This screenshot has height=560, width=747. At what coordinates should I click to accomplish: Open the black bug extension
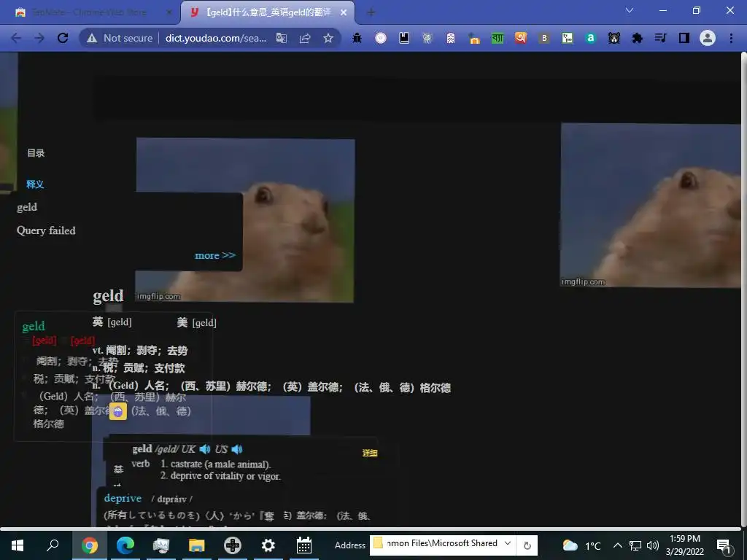pos(357,38)
